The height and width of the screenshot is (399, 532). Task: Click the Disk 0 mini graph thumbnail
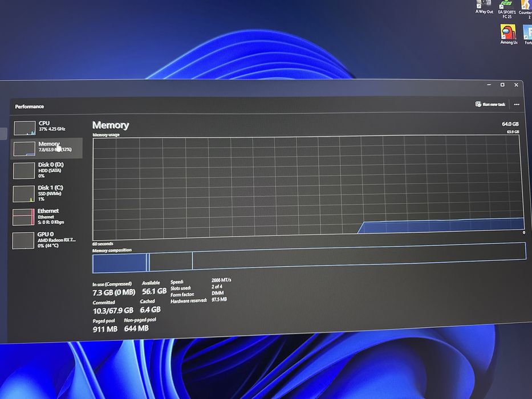24,170
